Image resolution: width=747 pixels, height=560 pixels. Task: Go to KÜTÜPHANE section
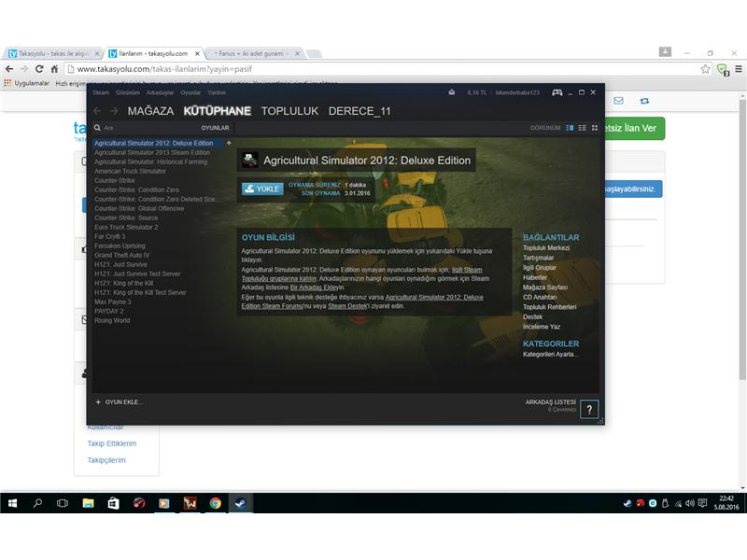click(218, 111)
